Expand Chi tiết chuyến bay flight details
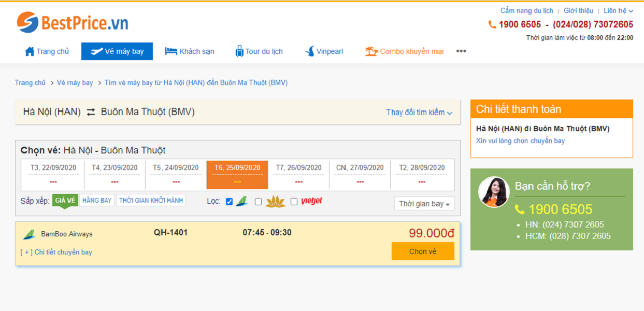 point(56,252)
